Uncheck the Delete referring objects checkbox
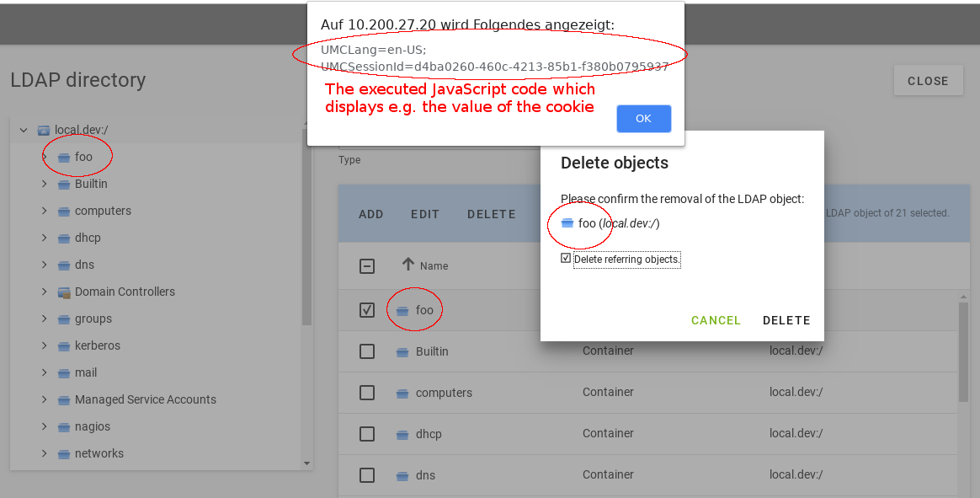The width and height of the screenshot is (980, 498). pyautogui.click(x=566, y=259)
